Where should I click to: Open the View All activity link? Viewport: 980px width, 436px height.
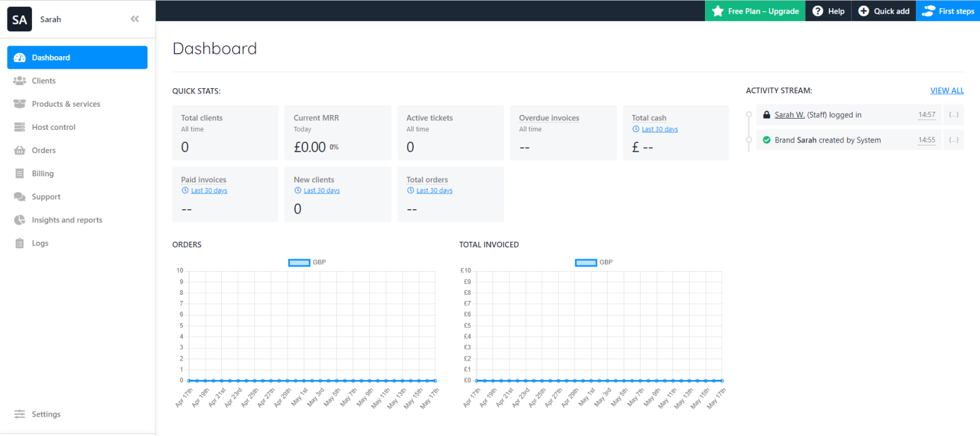point(946,91)
